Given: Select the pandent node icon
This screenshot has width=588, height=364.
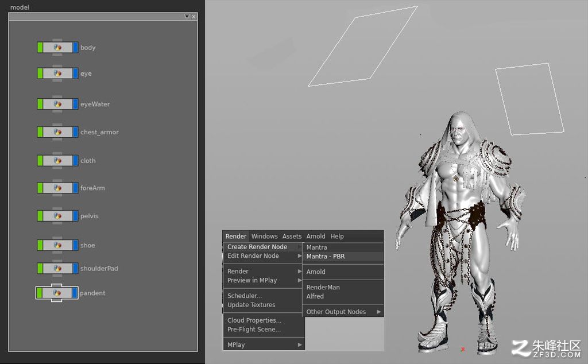Looking at the screenshot, I should [x=57, y=293].
